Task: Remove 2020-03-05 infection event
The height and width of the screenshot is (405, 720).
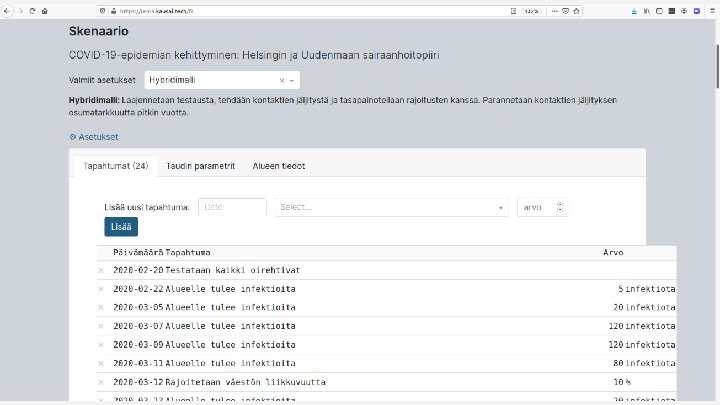Action: click(101, 308)
